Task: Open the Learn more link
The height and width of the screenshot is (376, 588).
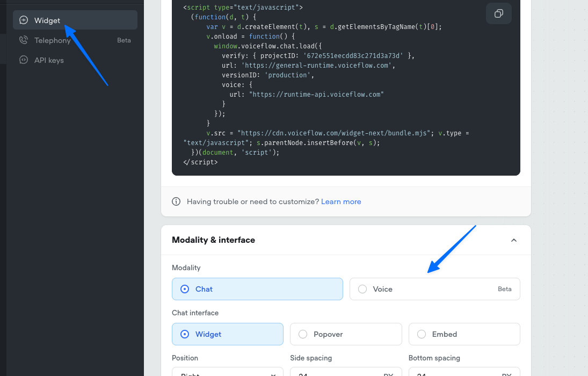Action: click(x=341, y=201)
